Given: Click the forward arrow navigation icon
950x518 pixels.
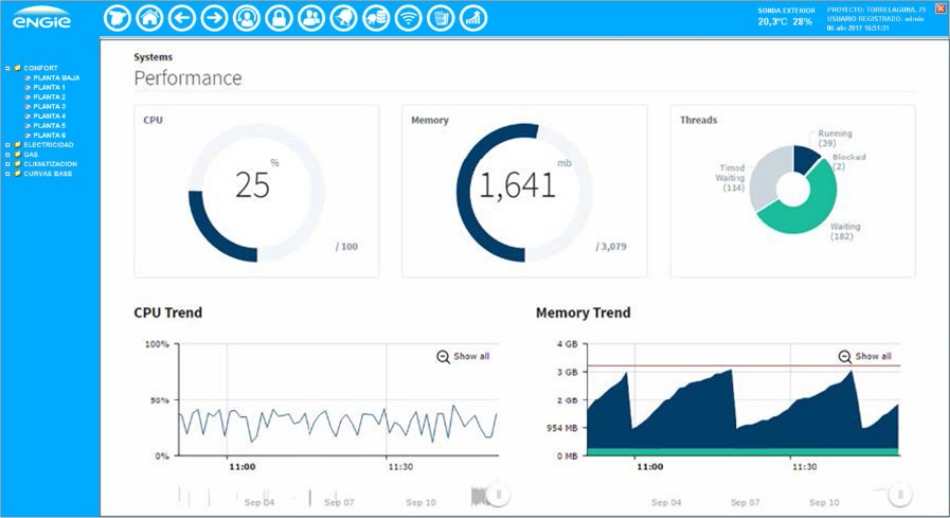Looking at the screenshot, I should [x=213, y=17].
